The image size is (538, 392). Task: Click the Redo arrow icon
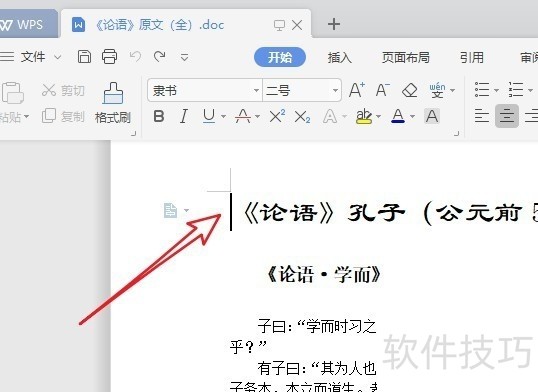[x=160, y=57]
